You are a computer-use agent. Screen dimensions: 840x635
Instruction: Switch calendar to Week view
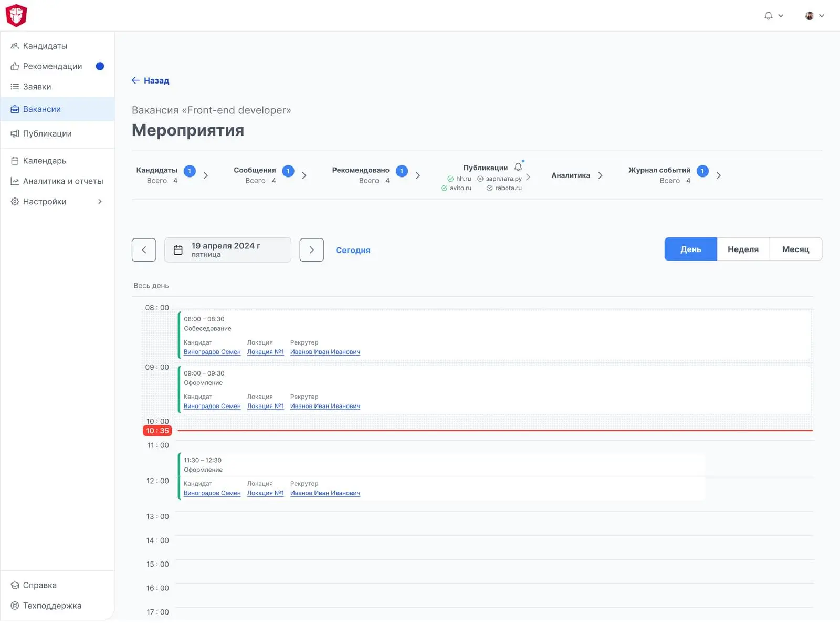point(743,249)
